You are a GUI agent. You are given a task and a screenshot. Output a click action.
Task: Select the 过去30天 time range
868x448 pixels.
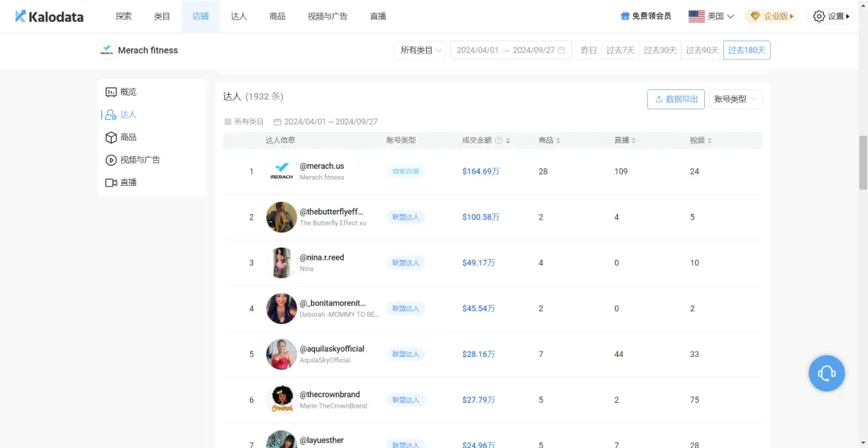point(660,51)
